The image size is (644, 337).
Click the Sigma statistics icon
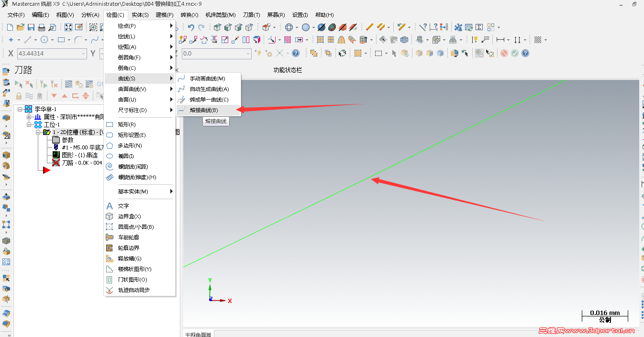tap(479, 27)
